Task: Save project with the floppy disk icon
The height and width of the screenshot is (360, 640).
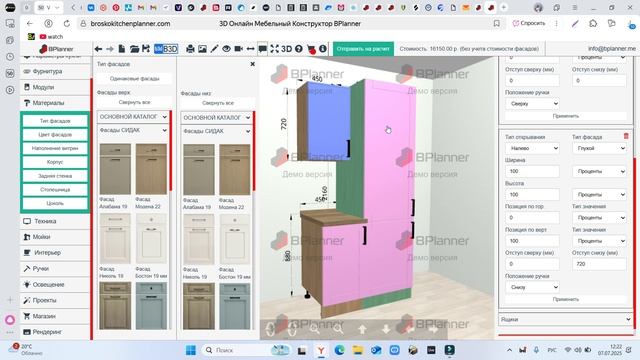Action: pyautogui.click(x=146, y=49)
